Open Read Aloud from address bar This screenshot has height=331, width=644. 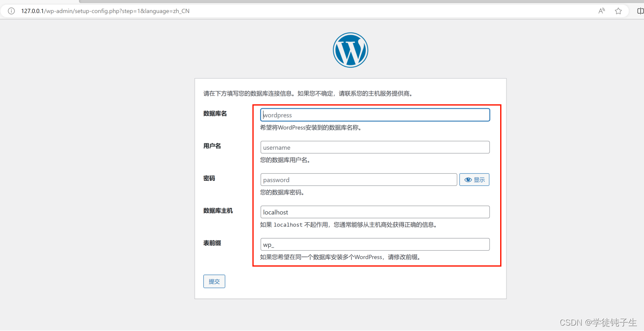[x=602, y=11]
